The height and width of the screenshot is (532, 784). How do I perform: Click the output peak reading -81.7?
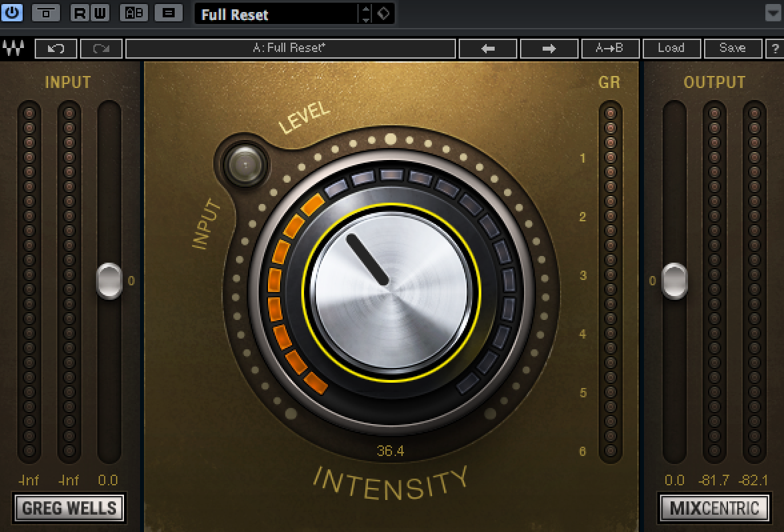[x=713, y=481]
